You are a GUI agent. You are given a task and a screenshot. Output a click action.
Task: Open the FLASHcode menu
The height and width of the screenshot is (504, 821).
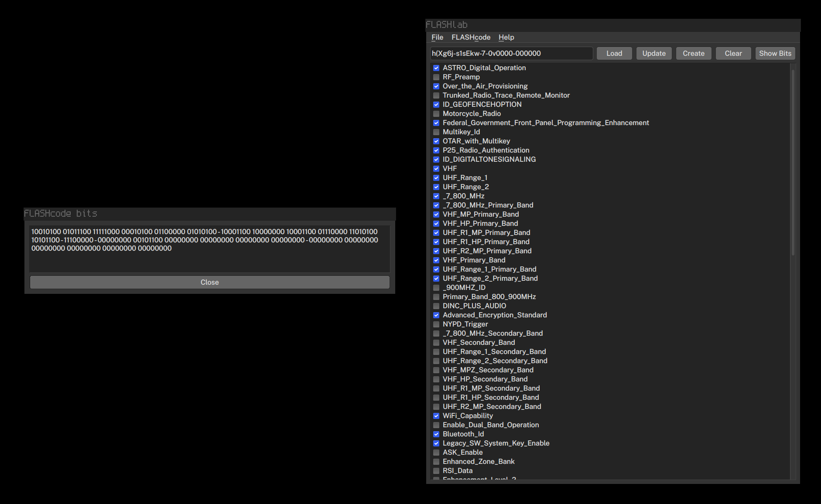[x=471, y=37]
